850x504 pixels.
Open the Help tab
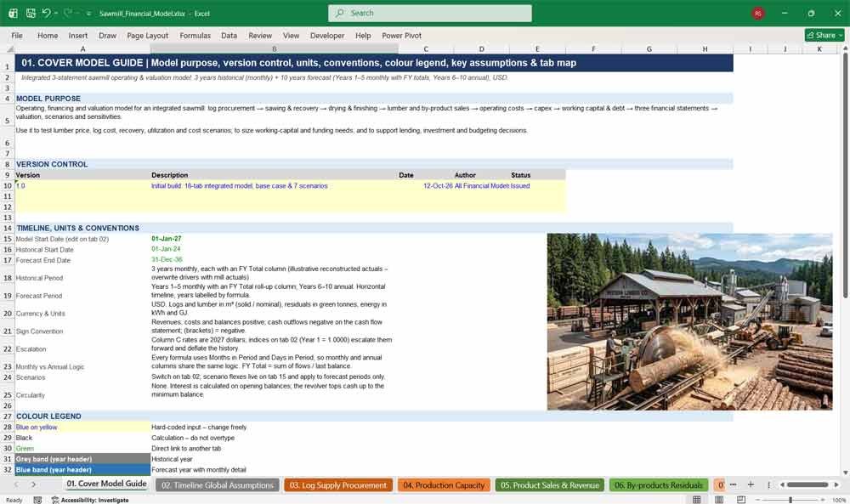pyautogui.click(x=363, y=35)
